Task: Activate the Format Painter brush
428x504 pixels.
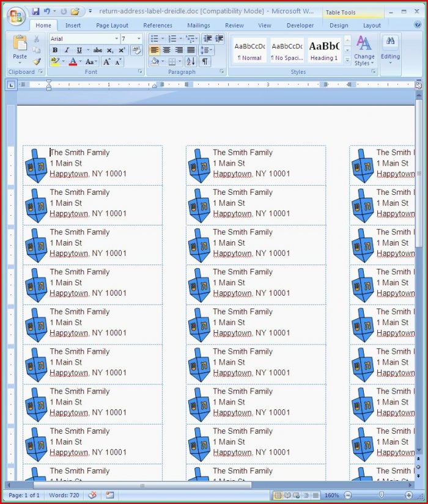Action: click(37, 61)
